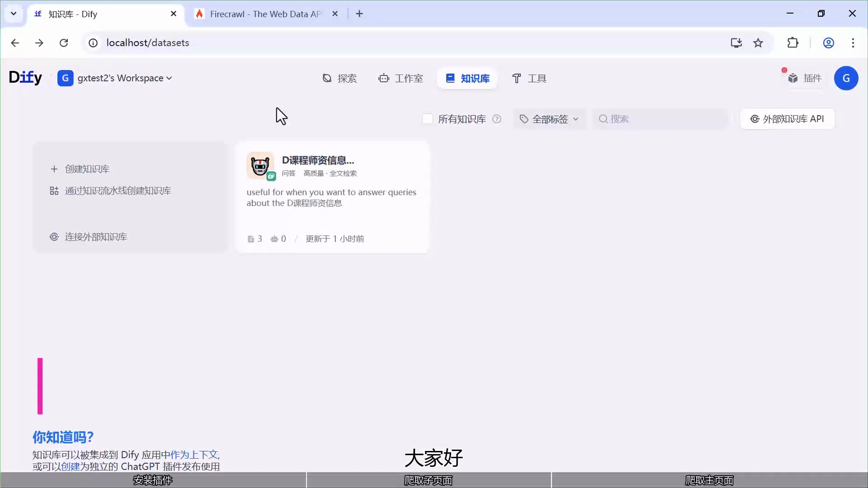Open the D课程师资信息 knowledge base card title

coord(318,160)
